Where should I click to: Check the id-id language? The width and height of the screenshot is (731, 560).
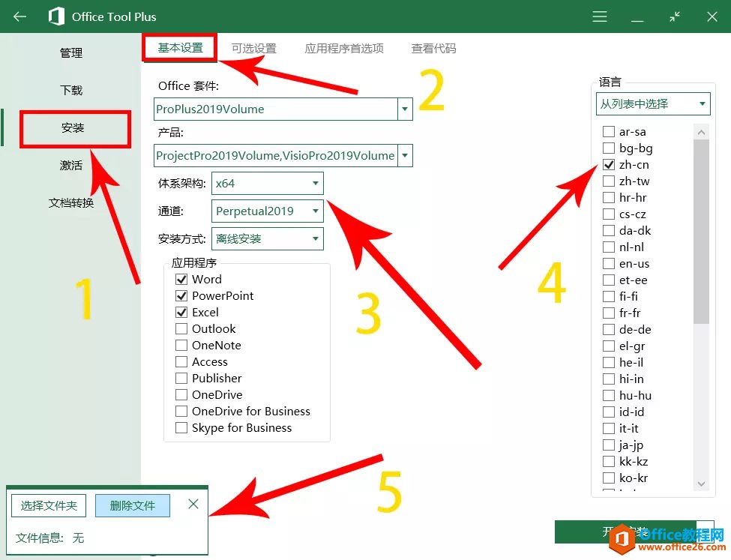pyautogui.click(x=608, y=412)
